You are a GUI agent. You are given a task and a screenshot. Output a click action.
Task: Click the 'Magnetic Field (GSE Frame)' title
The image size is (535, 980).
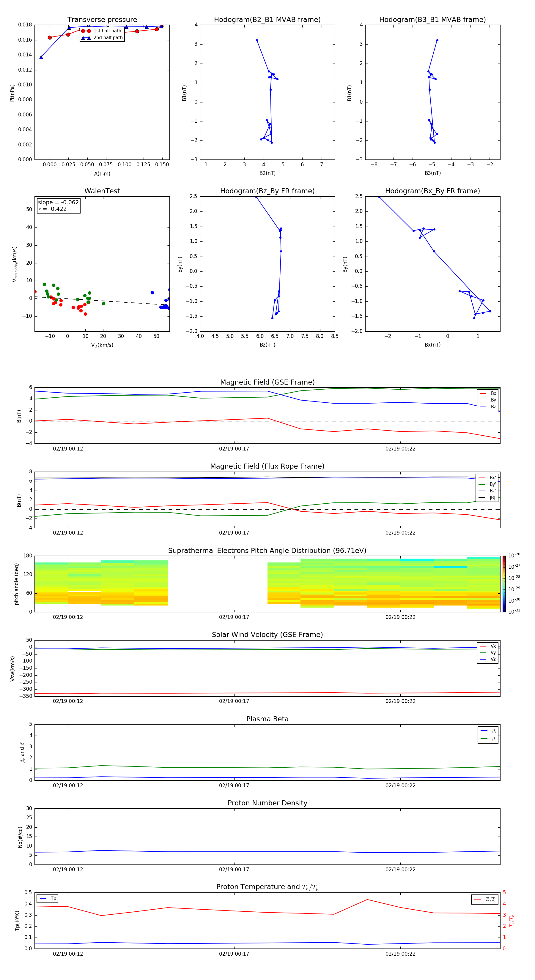pyautogui.click(x=267, y=382)
